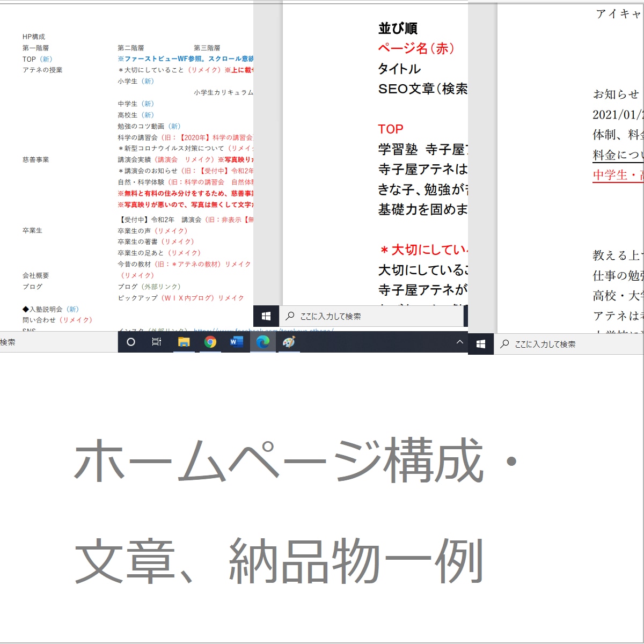Click the red TOP heading in middle document

(391, 129)
